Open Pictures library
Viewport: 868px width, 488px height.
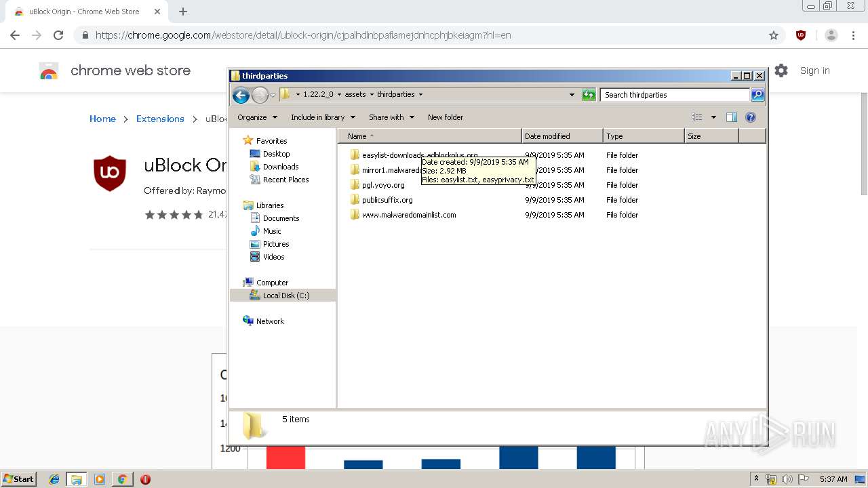[x=276, y=244]
